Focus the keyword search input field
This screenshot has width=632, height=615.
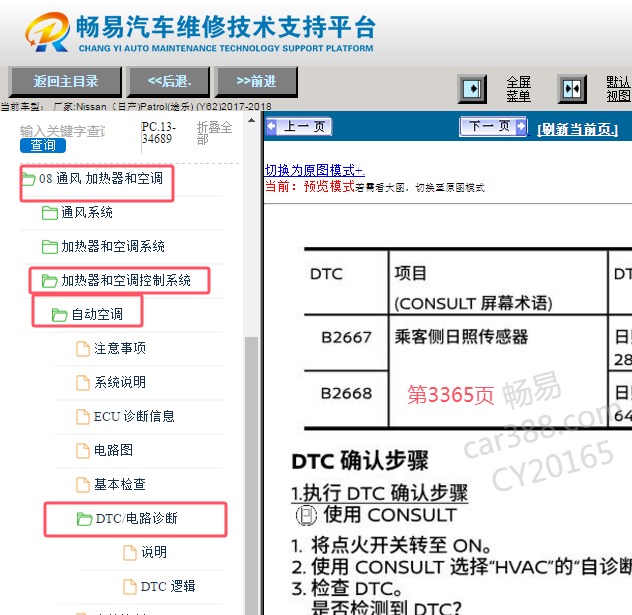[x=62, y=131]
